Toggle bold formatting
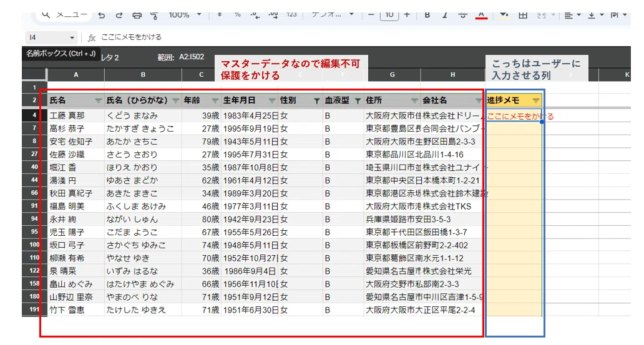Viewport: 644px width, 345px height. 427,15
